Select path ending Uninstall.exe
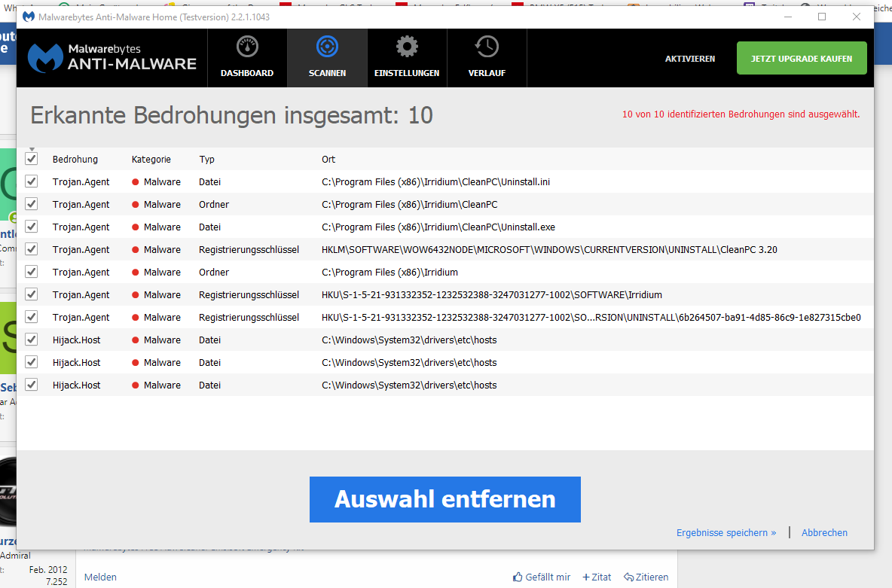 [x=438, y=227]
